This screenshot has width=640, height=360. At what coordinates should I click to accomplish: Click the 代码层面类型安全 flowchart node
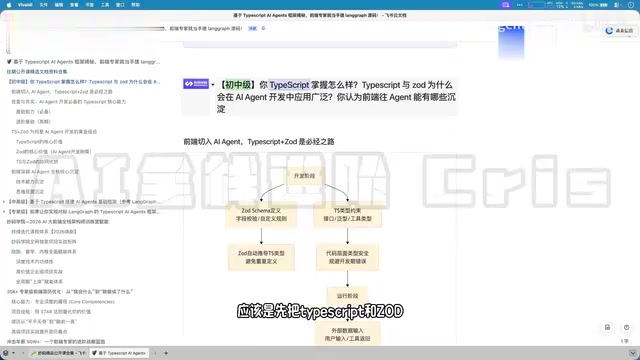pyautogui.click(x=347, y=257)
